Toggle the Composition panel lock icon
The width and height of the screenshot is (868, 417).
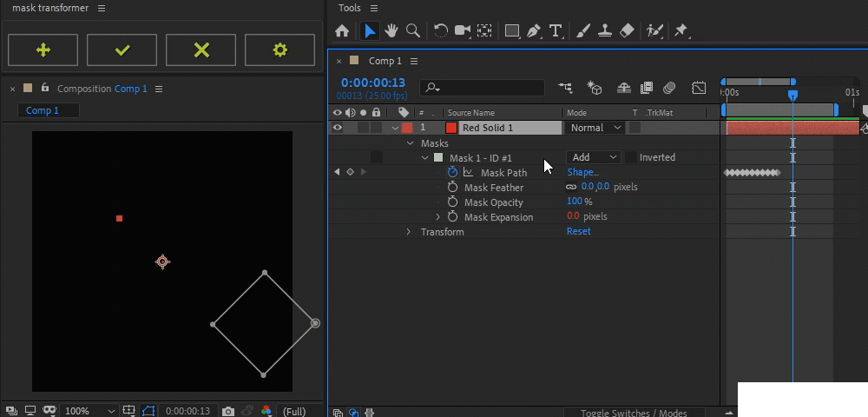click(45, 88)
